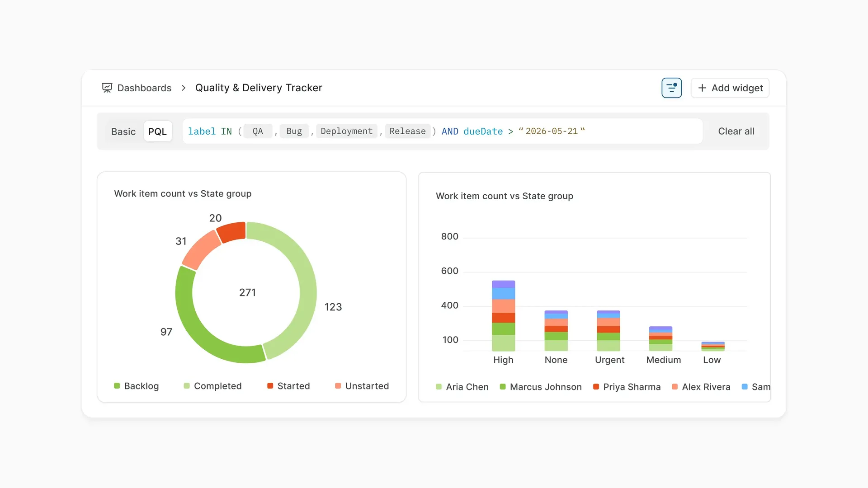Select the QA label chip
This screenshot has width=868, height=488.
pyautogui.click(x=258, y=131)
